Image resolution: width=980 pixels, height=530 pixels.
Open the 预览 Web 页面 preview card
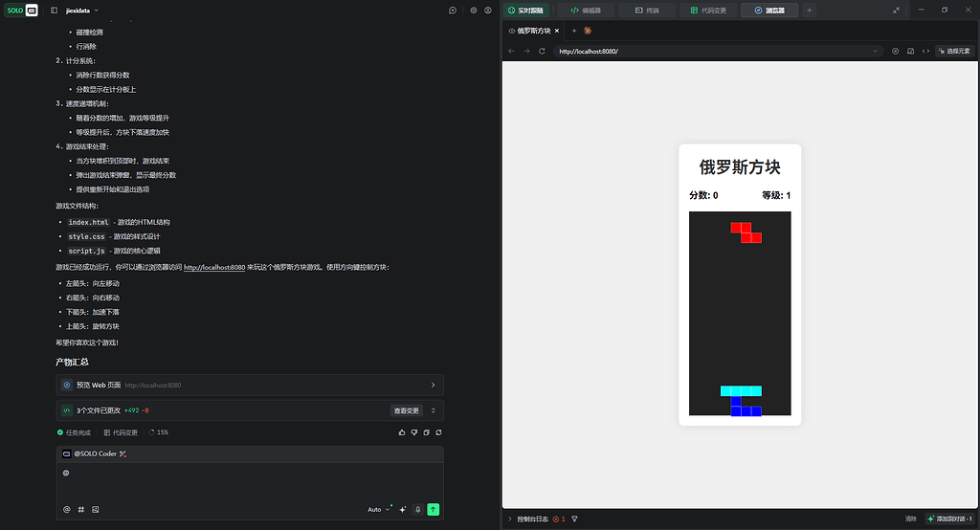click(250, 385)
